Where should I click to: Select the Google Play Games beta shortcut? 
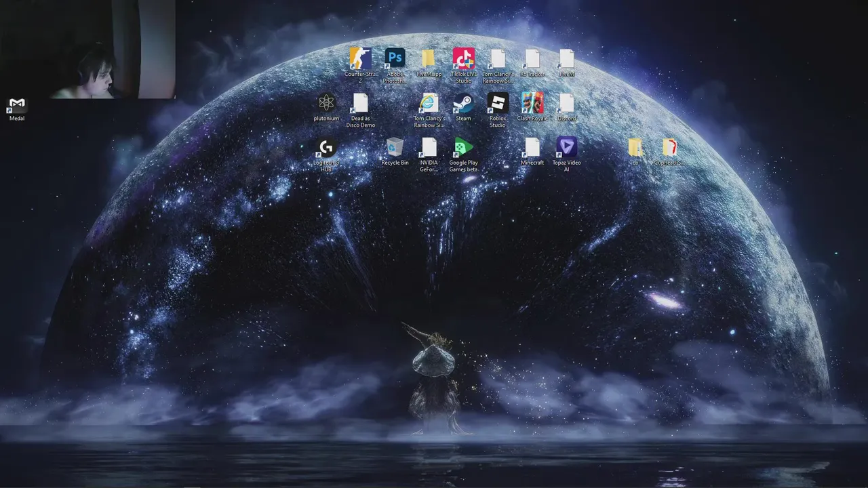pos(463,155)
